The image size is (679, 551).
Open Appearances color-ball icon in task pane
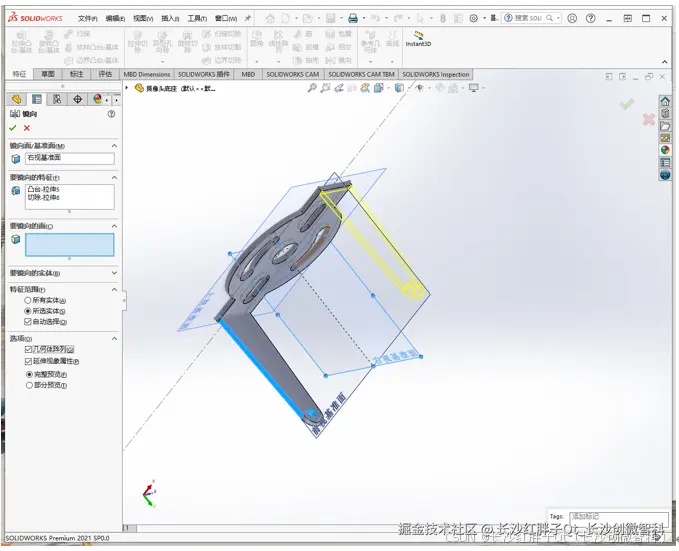tap(666, 150)
